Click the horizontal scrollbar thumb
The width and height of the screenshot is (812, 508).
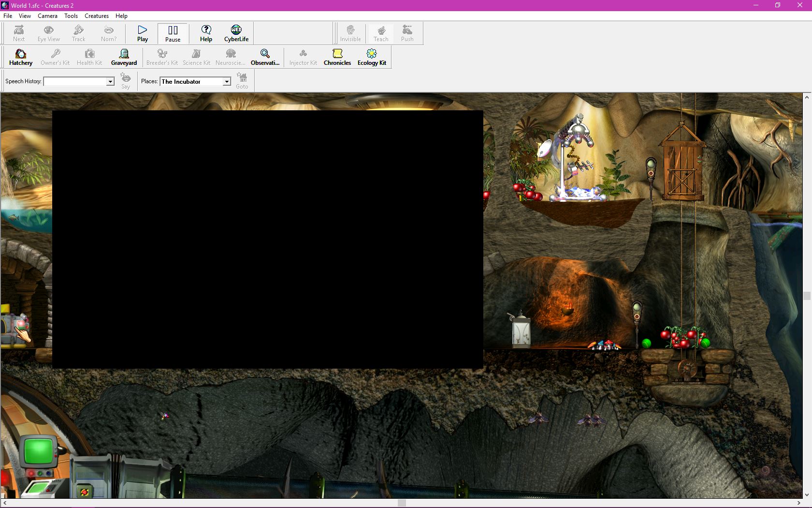pyautogui.click(x=402, y=503)
